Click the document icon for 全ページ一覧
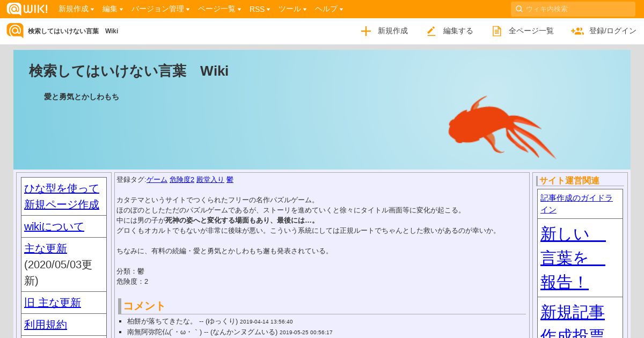644x338 pixels. tap(497, 31)
